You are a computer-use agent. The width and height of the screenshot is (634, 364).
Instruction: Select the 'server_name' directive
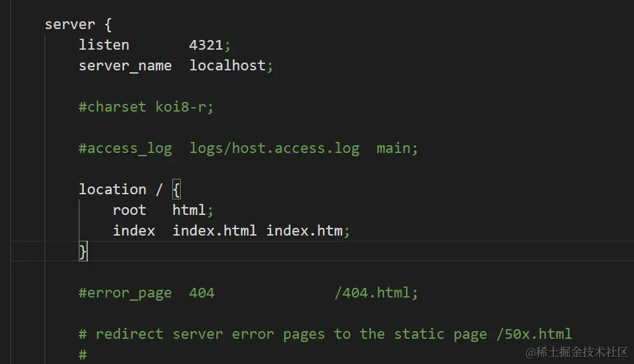tap(125, 66)
